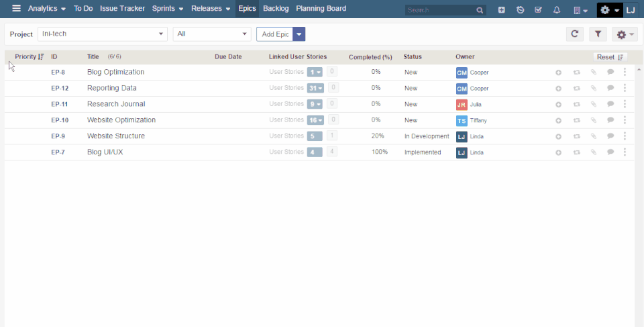Go to the To Do tab
Image resolution: width=644 pixels, height=327 pixels.
[x=83, y=9]
